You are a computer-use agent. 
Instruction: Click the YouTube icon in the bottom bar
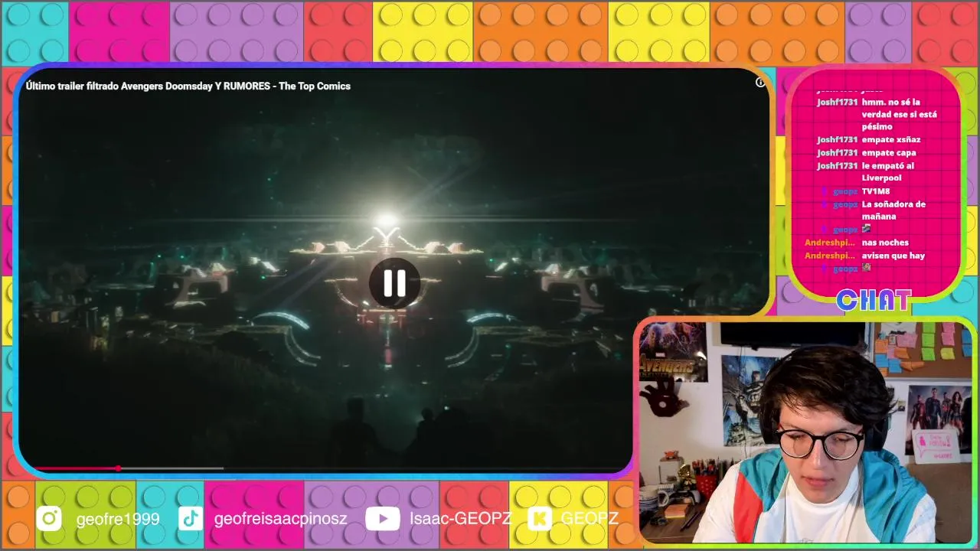[x=382, y=519]
